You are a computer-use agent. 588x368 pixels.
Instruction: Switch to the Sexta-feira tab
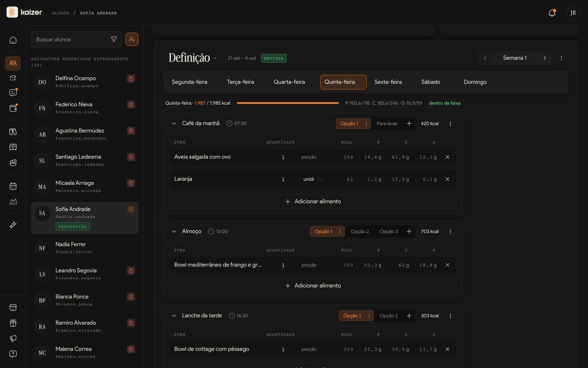(x=388, y=82)
